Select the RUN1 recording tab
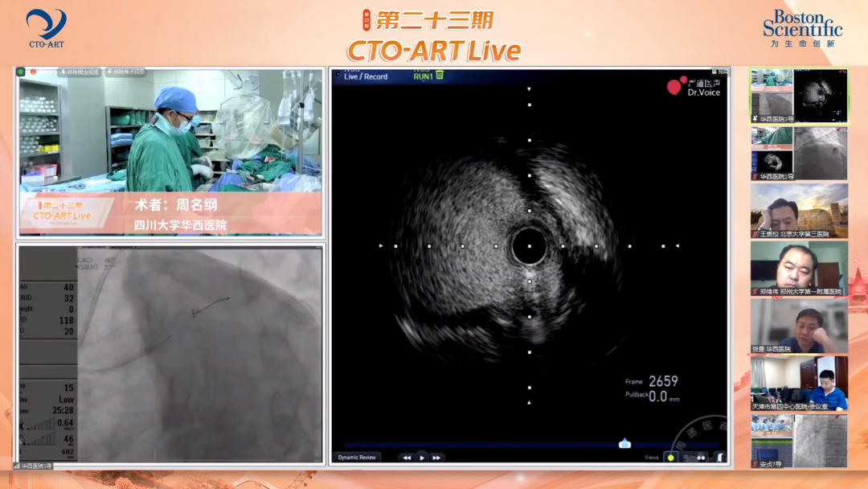The width and height of the screenshot is (868, 489). coord(423,76)
